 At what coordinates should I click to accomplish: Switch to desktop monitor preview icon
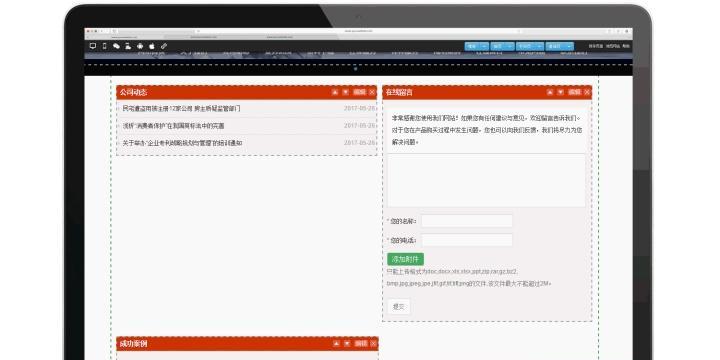93,46
